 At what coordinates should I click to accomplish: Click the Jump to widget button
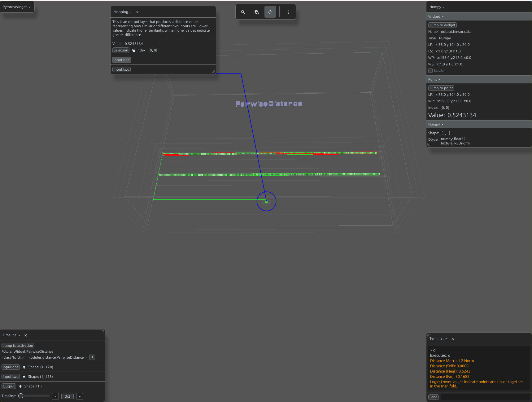[x=442, y=25]
